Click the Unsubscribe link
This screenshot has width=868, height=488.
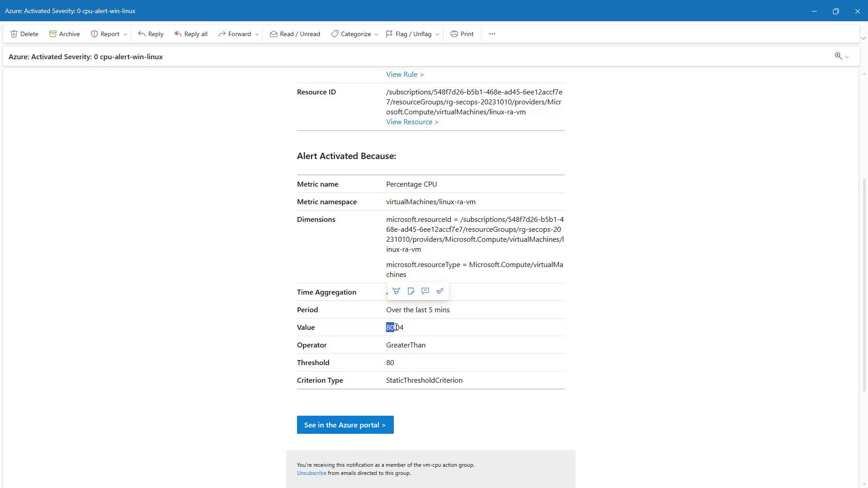point(311,473)
